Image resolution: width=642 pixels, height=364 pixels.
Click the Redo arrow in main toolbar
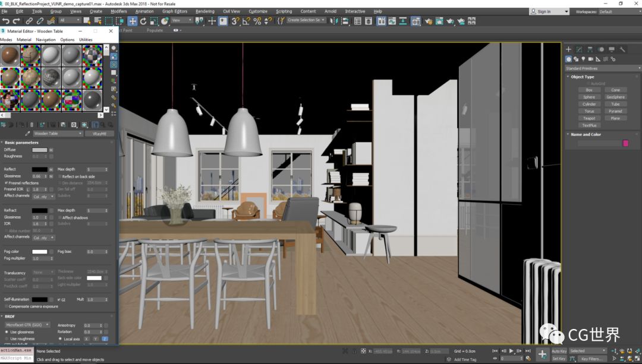pos(17,21)
